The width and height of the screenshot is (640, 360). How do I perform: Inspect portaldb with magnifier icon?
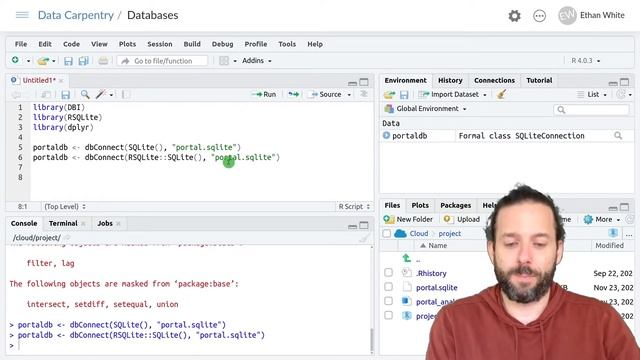tap(618, 136)
